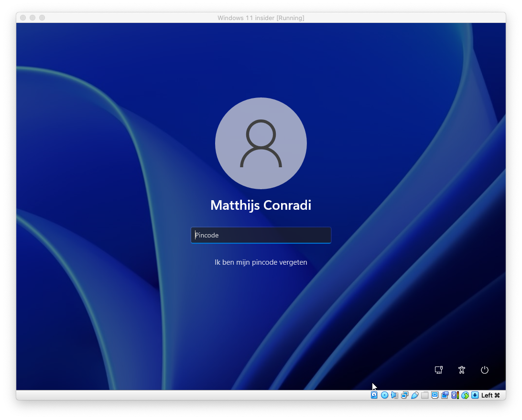Click the recording status icon with stacked screens
The height and width of the screenshot is (420, 522).
pyautogui.click(x=445, y=395)
